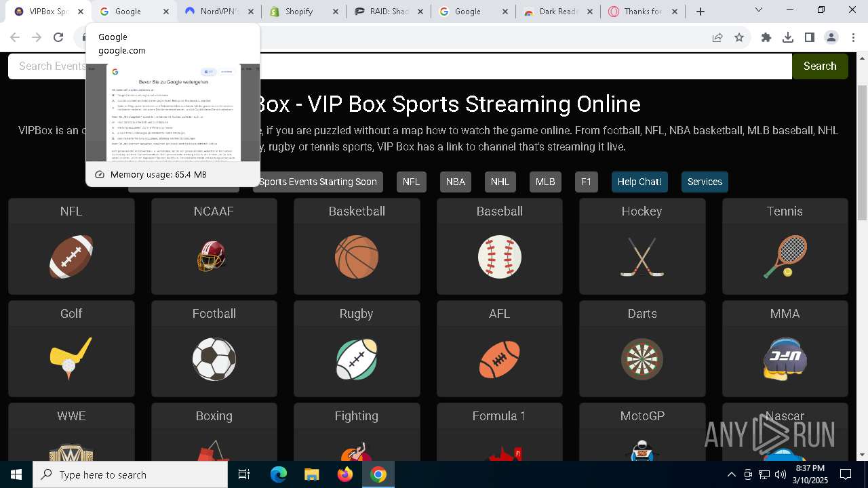Open the Google tab preview thumbnail

click(x=173, y=113)
